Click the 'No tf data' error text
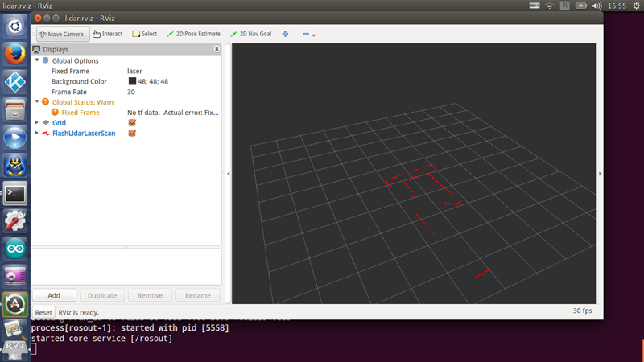This screenshot has width=644, height=362. [173, 113]
